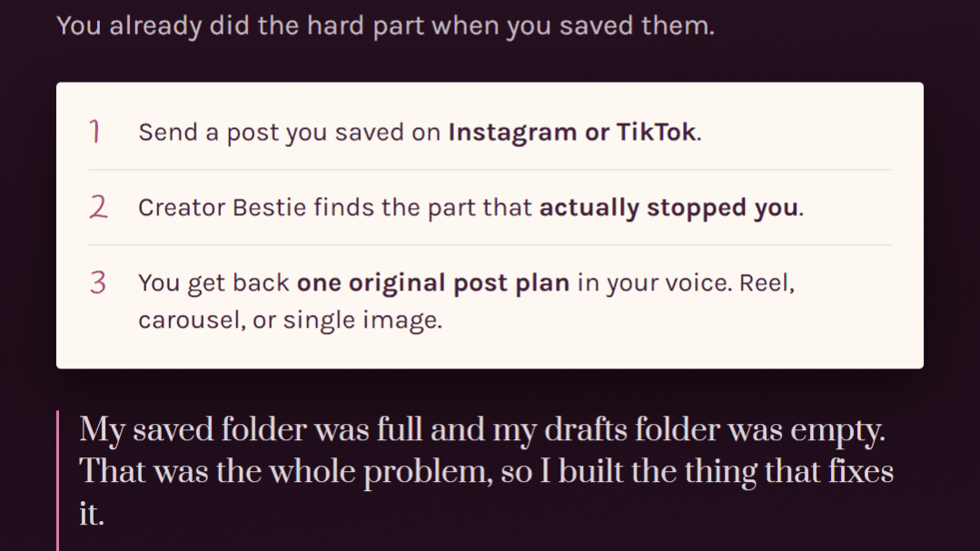Click the divider line below step one
Image resolution: width=980 pixels, height=551 pixels.
(x=490, y=170)
